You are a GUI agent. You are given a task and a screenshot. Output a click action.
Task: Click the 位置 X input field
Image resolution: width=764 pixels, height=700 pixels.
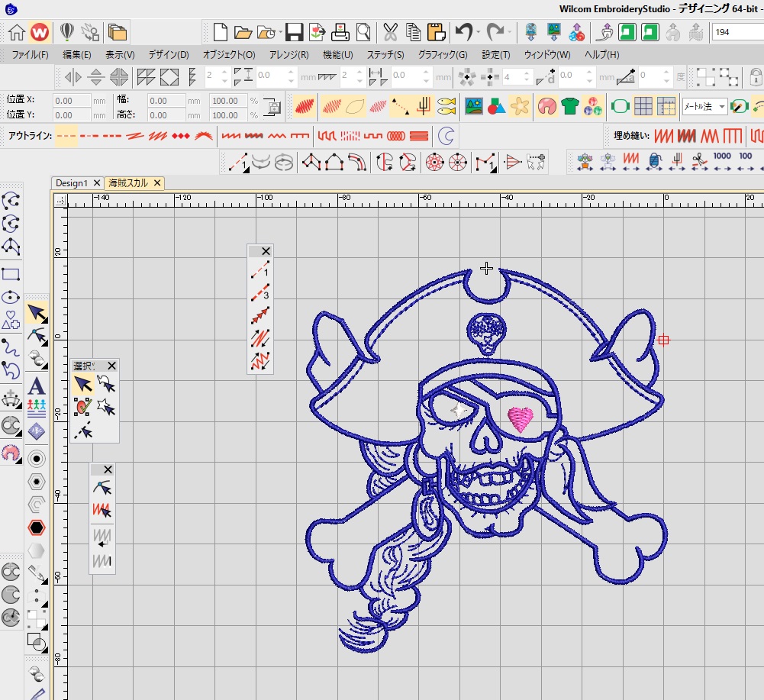click(x=71, y=101)
